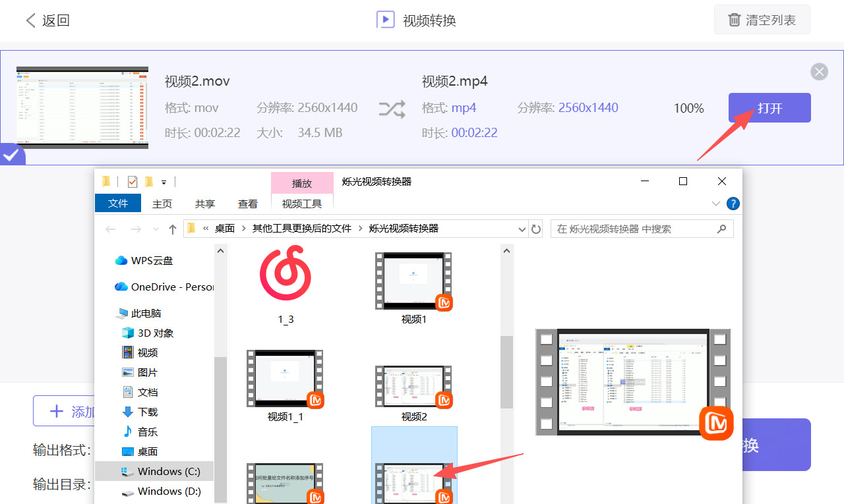Select the 视频2 video file in Explorer
The height and width of the screenshot is (504, 844).
pyautogui.click(x=414, y=394)
